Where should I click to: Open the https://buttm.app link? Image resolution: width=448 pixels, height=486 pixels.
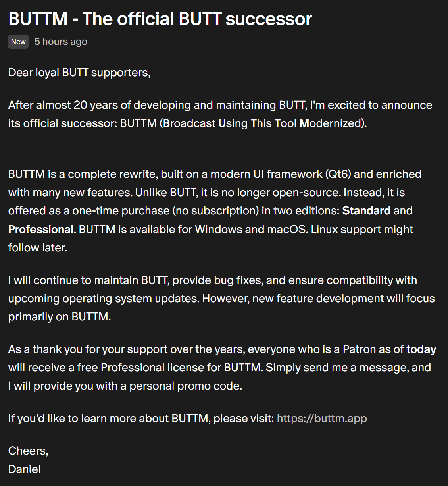point(321,418)
